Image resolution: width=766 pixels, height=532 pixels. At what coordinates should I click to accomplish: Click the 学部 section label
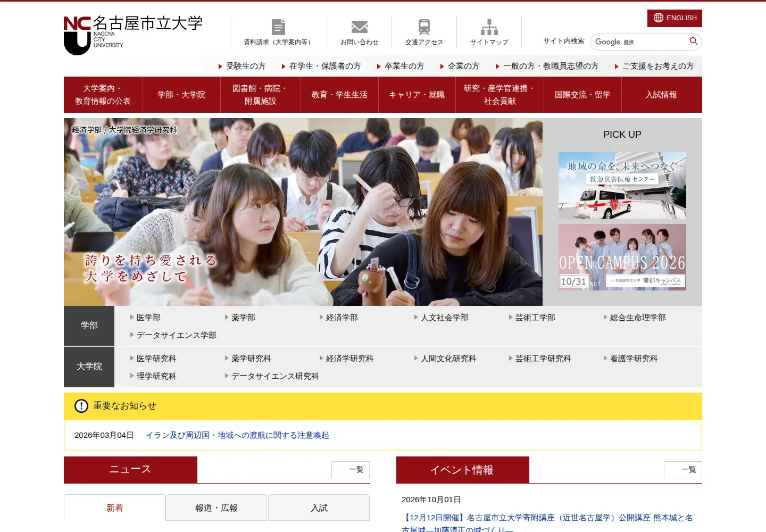click(89, 326)
